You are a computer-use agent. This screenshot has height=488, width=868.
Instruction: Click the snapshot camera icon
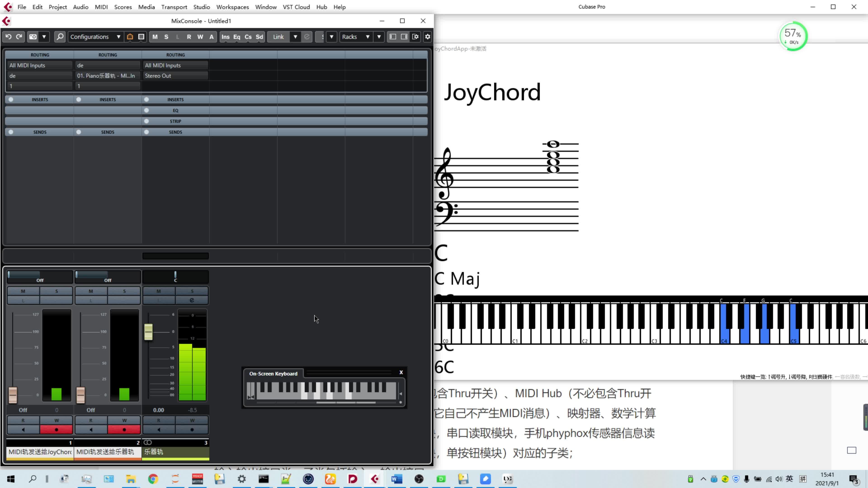click(x=33, y=37)
